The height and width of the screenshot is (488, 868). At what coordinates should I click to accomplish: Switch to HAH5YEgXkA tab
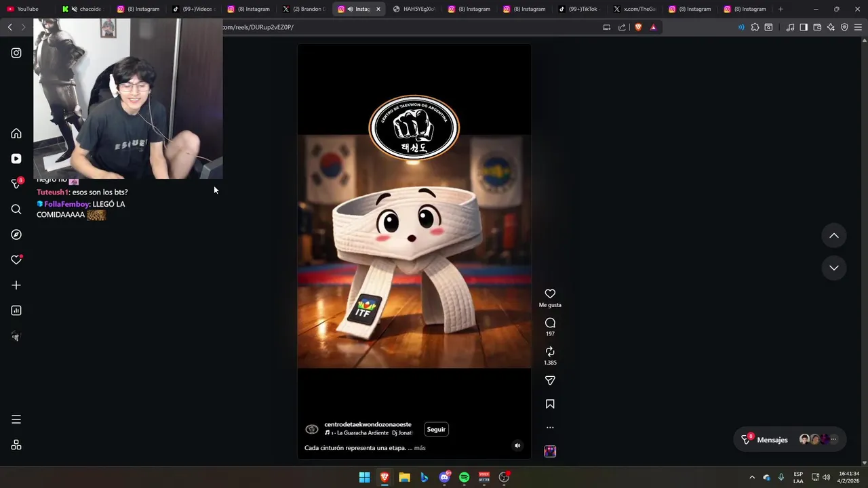click(x=414, y=9)
